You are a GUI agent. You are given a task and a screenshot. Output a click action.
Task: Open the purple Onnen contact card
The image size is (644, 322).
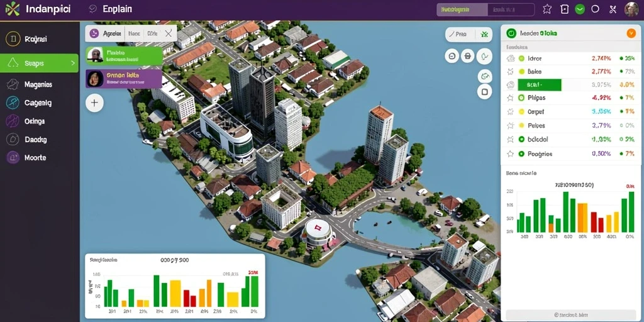tap(124, 79)
